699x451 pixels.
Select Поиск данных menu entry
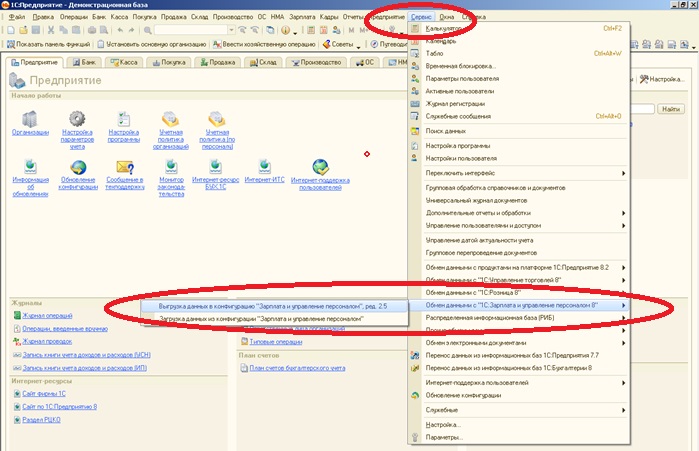coord(519,131)
